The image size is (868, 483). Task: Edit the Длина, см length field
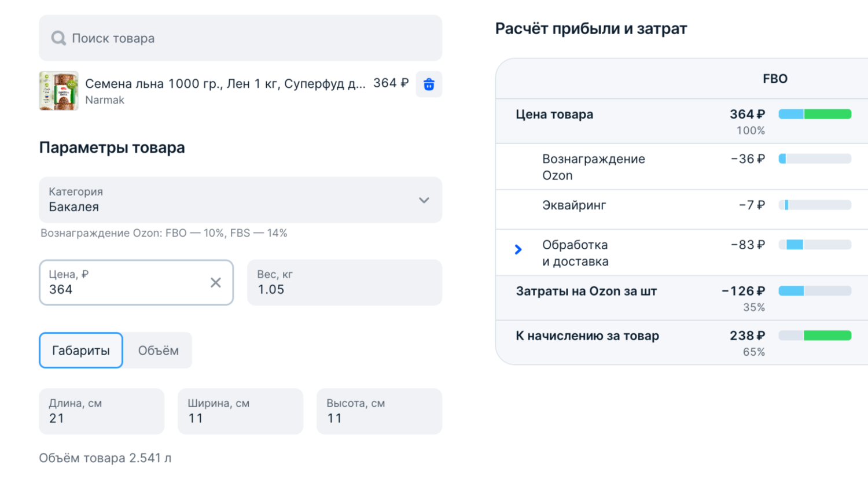[101, 411]
